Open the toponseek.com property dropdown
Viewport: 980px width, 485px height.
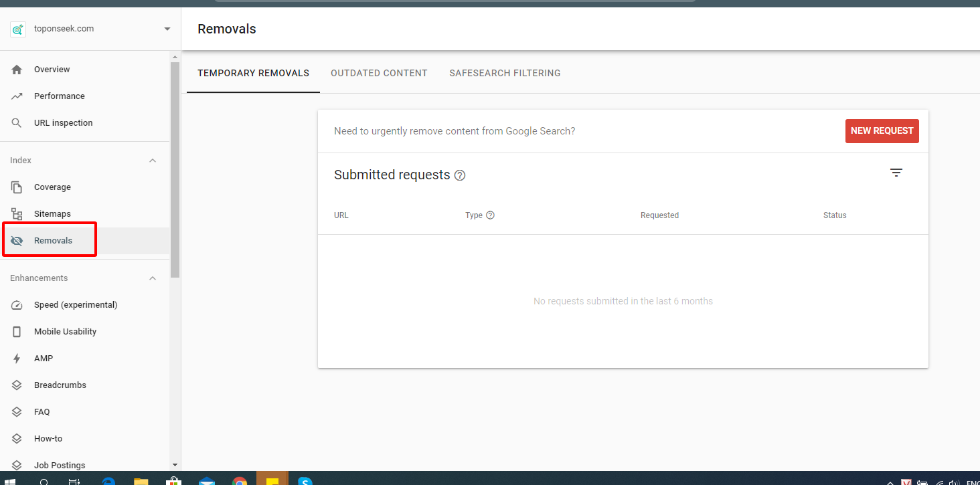167,29
